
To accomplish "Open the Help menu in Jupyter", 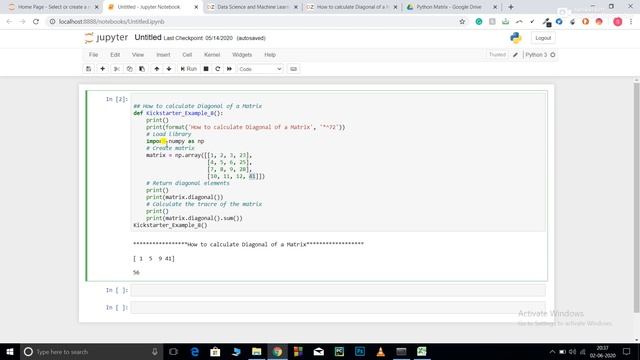I will 270,55.
